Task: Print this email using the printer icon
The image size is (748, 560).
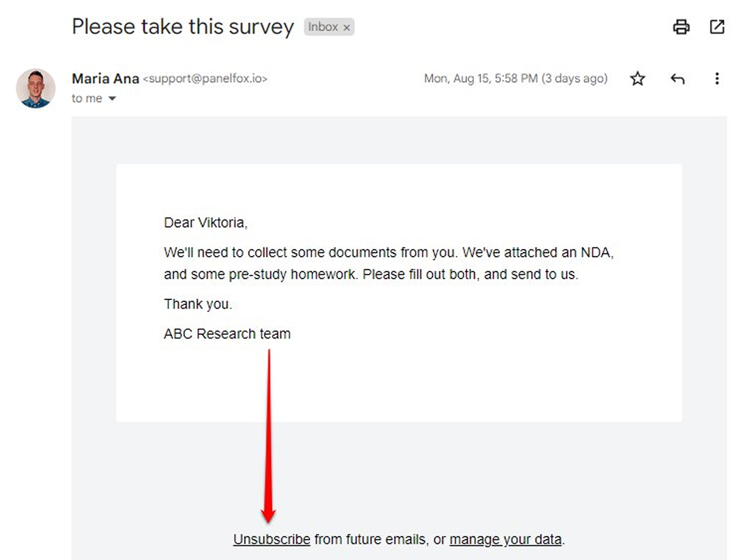Action: [x=681, y=27]
